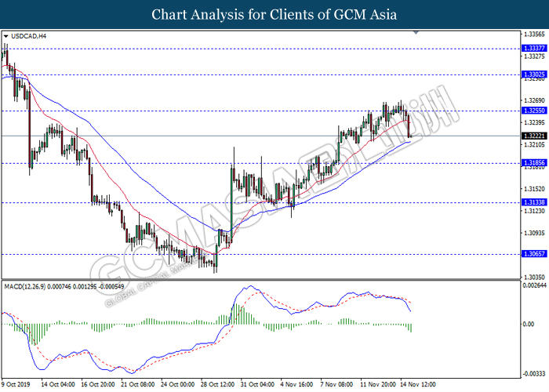The image size is (549, 392).
Task: Click the chart shift triangle marker at top
Action: pos(421,34)
